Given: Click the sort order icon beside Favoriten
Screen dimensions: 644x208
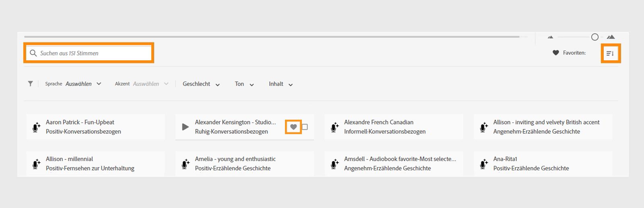Looking at the screenshot, I should 610,53.
